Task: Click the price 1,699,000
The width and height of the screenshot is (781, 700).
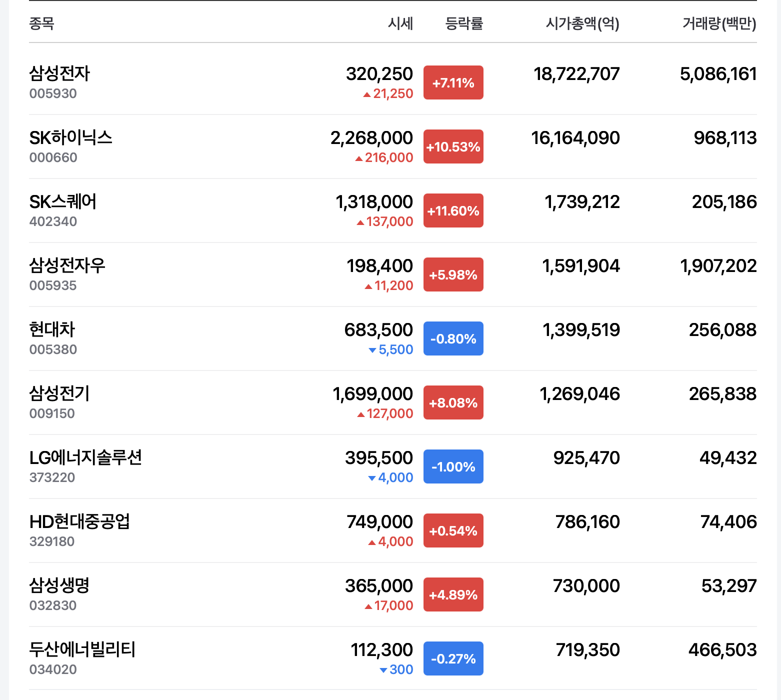Action: click(373, 394)
